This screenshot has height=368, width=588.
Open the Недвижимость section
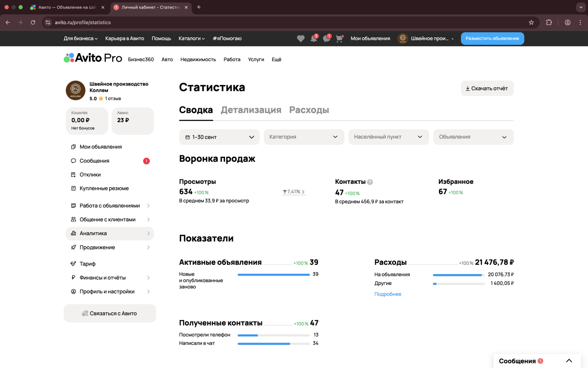pyautogui.click(x=198, y=60)
